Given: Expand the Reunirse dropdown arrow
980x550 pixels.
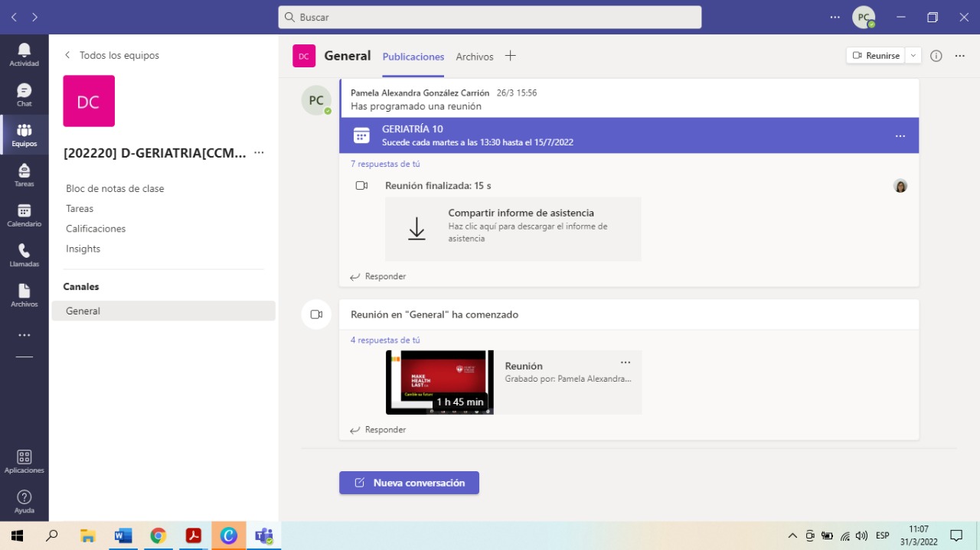Looking at the screenshot, I should pos(913,56).
